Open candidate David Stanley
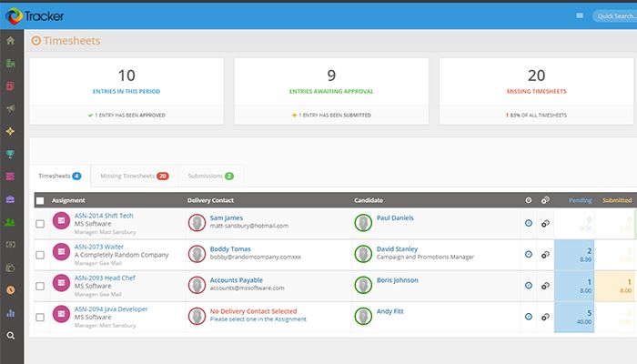637x364 pixels. click(x=397, y=249)
